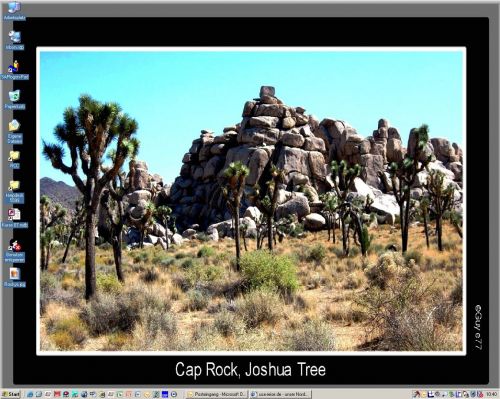Click the red tray icon beside the clock

click(x=480, y=395)
